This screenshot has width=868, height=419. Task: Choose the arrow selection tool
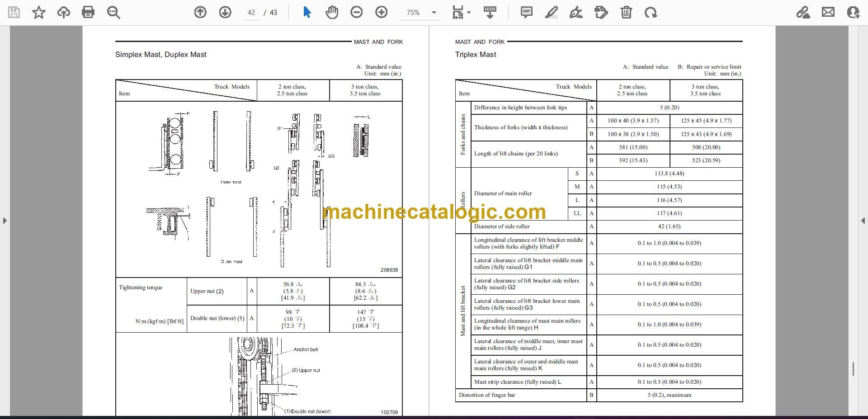pyautogui.click(x=307, y=13)
